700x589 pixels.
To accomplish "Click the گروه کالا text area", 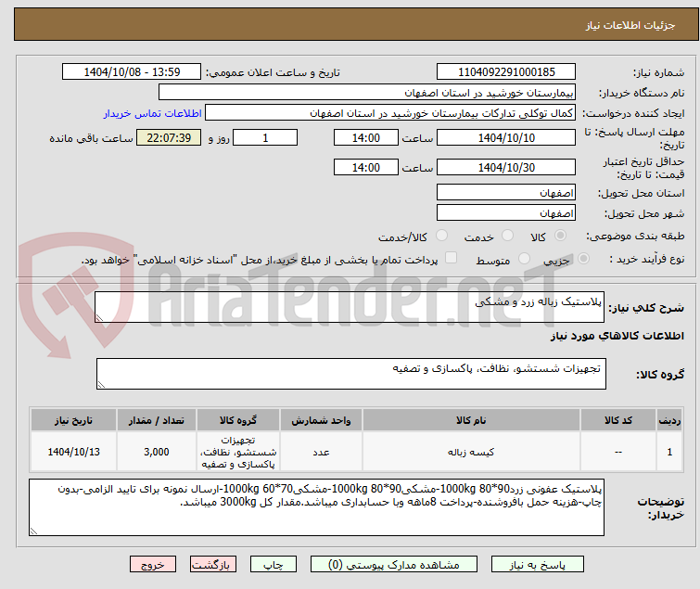I will point(351,374).
